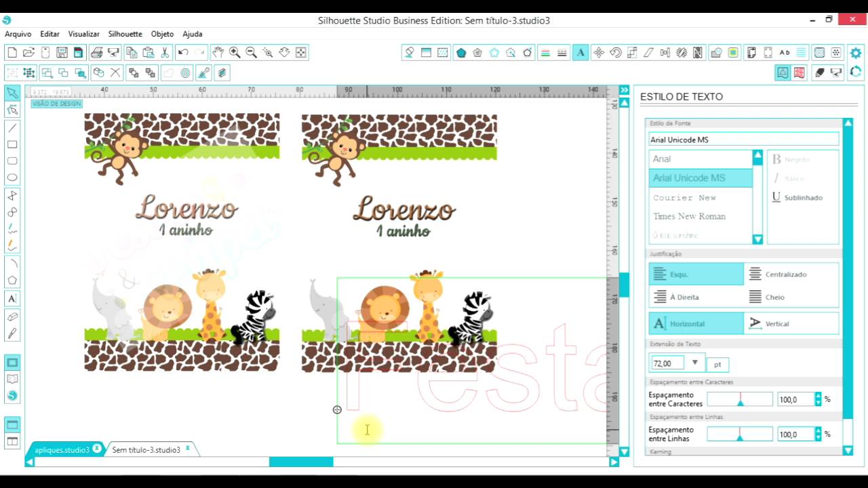Switch text orientation to Horizontal
The image size is (868, 488).
696,323
